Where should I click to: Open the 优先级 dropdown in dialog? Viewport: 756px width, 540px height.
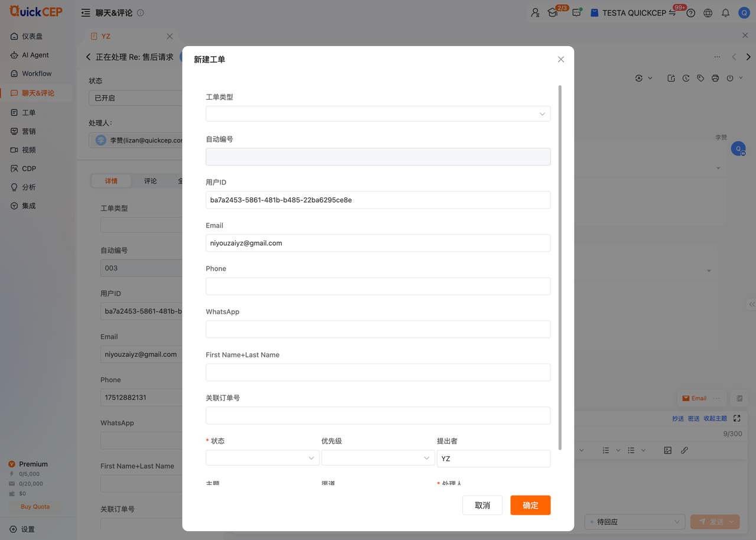click(x=378, y=458)
